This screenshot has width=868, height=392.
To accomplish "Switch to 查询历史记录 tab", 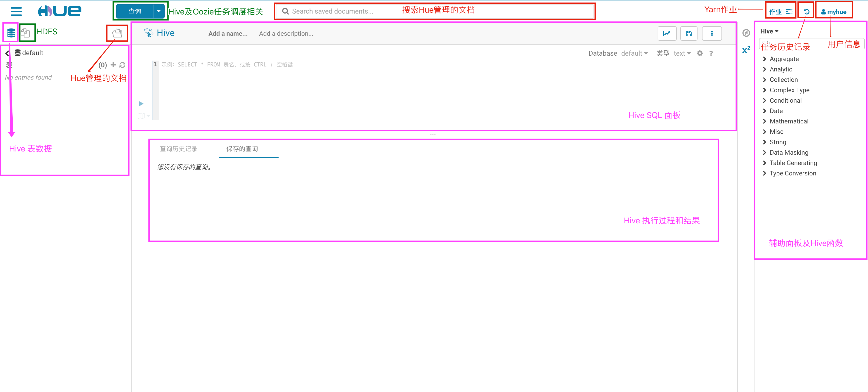I will 178,149.
